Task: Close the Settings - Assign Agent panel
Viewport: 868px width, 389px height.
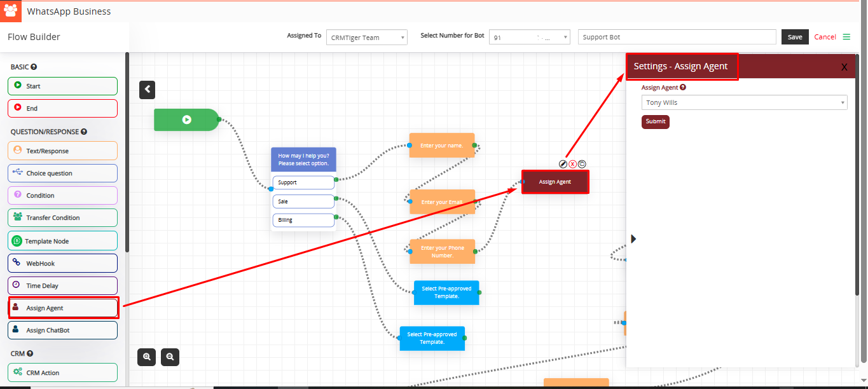Action: click(x=844, y=67)
